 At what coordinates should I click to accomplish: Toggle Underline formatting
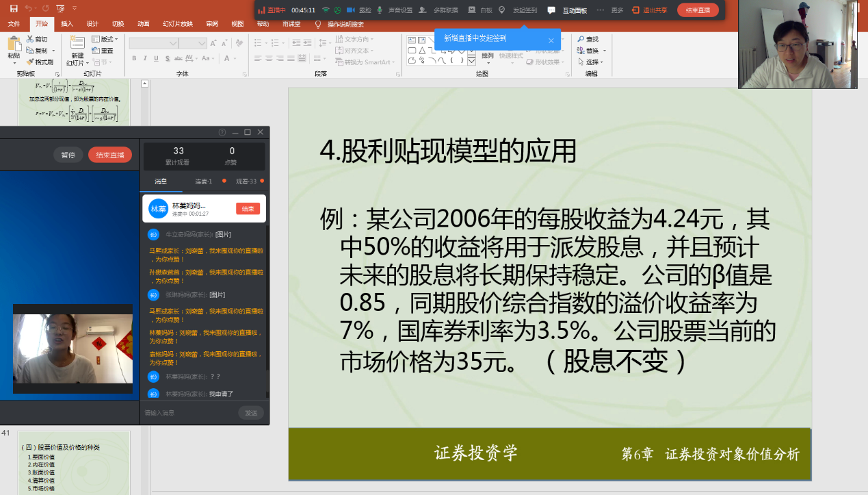pyautogui.click(x=155, y=59)
